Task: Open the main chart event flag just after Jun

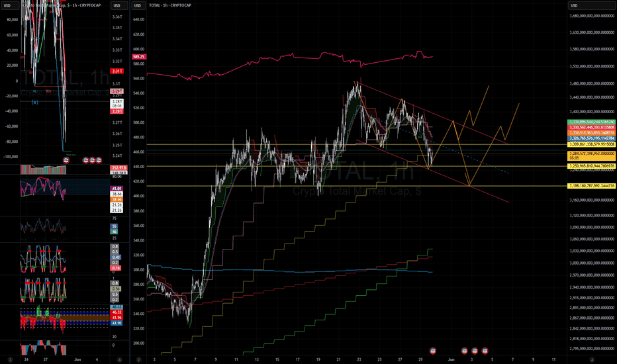Action: [464, 351]
